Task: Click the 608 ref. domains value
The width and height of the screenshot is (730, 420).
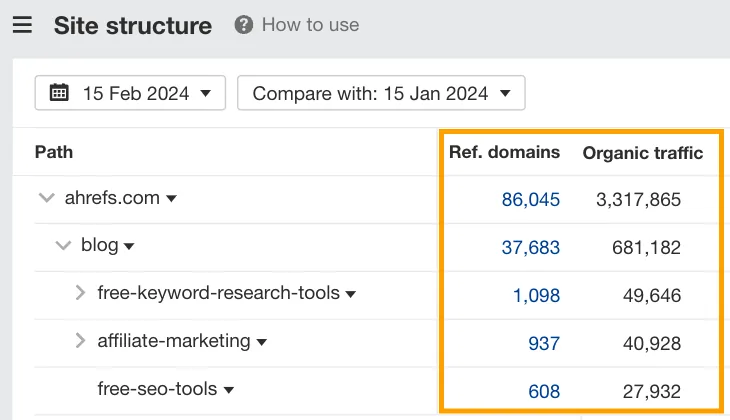Action: (x=544, y=391)
